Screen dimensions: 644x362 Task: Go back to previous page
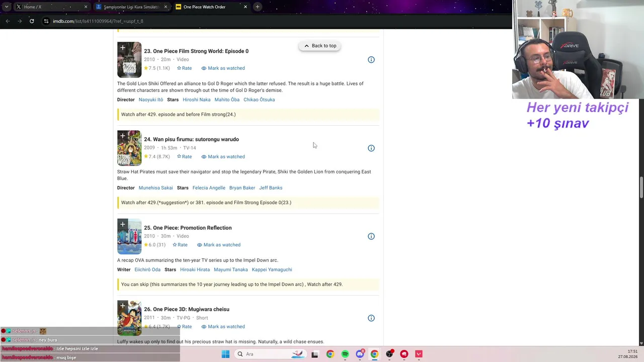coord(8,21)
